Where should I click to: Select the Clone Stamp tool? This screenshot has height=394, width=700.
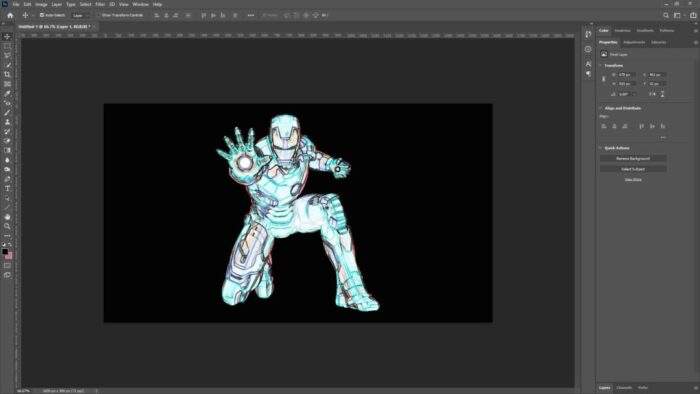click(7, 122)
